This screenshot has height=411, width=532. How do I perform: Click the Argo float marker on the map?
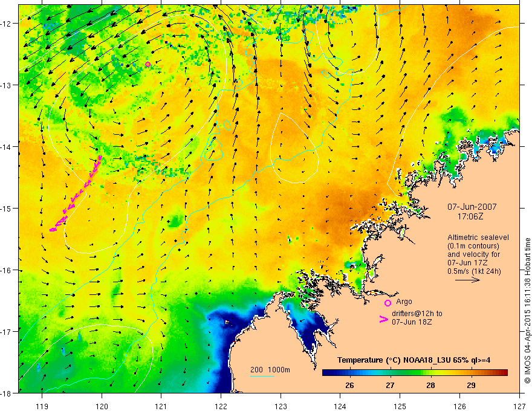148,65
